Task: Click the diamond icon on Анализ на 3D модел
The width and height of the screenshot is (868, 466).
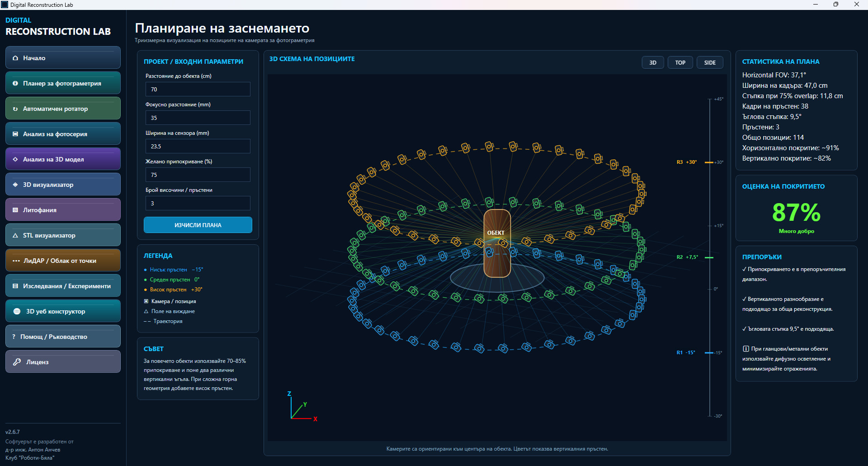Action: coord(15,159)
